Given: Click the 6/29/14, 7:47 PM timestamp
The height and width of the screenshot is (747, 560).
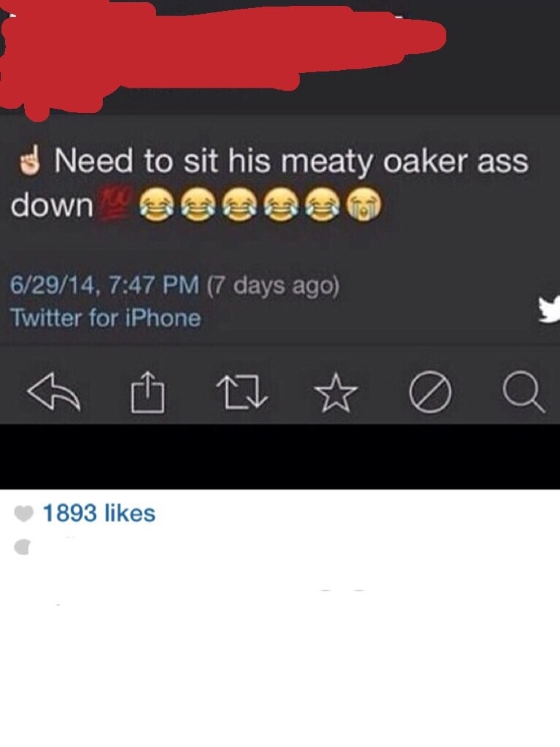Looking at the screenshot, I should [x=105, y=286].
